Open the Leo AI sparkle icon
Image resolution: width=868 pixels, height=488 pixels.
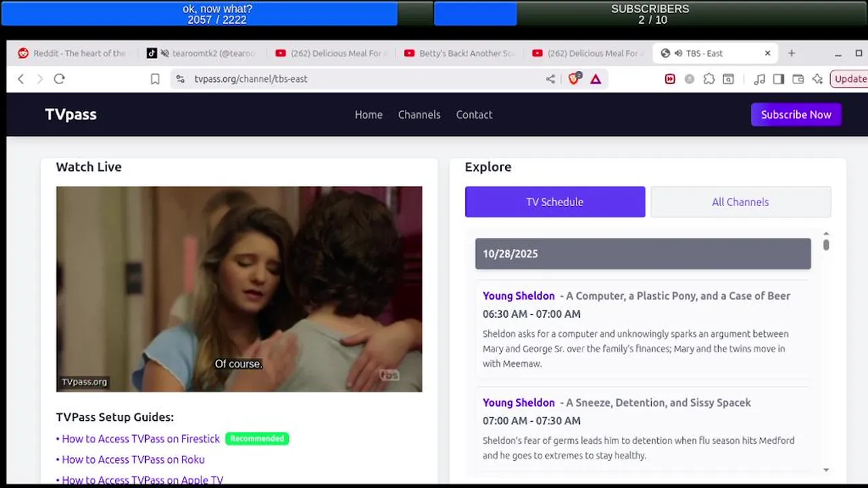[x=817, y=79]
